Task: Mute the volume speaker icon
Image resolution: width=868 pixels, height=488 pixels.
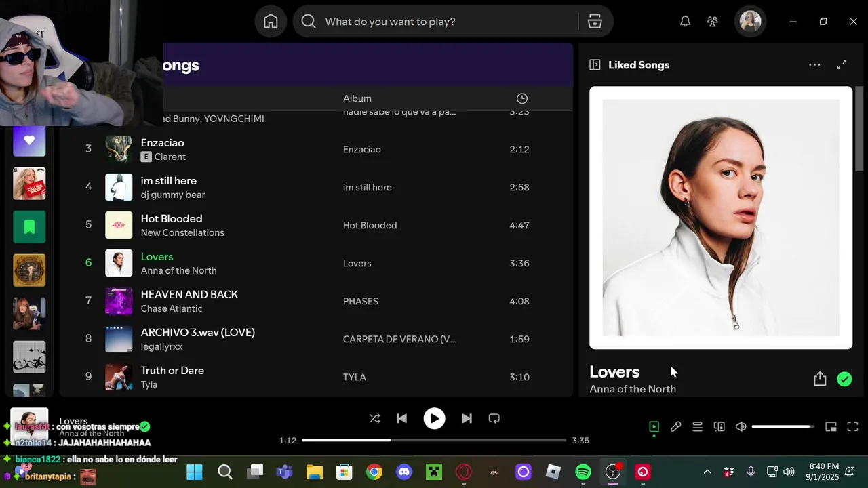Action: [741, 426]
